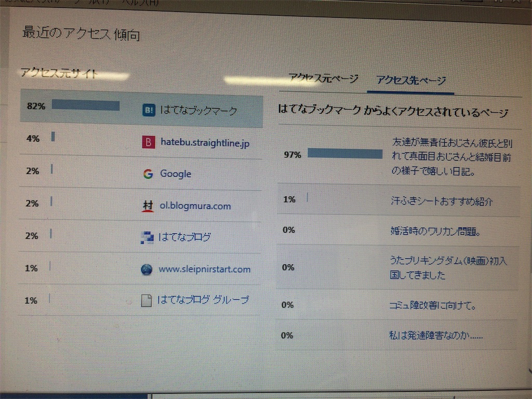Screen dimensions: 532x399
Task: Switch to the アクセス元ページ tab
Action: click(323, 78)
